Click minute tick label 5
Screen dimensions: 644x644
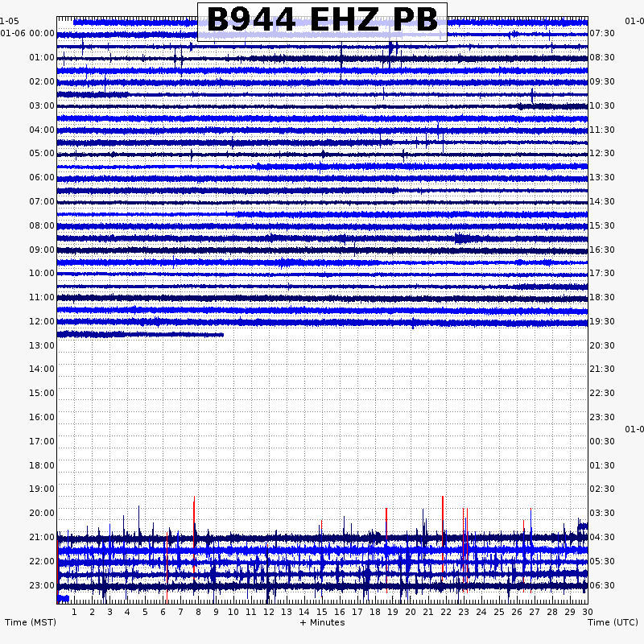145,612
